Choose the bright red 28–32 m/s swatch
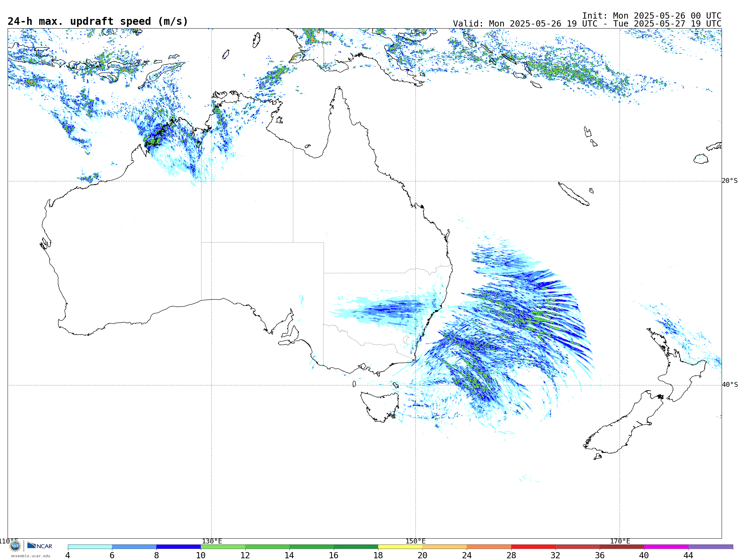Image resolution: width=744 pixels, height=560 pixels. 533,547
